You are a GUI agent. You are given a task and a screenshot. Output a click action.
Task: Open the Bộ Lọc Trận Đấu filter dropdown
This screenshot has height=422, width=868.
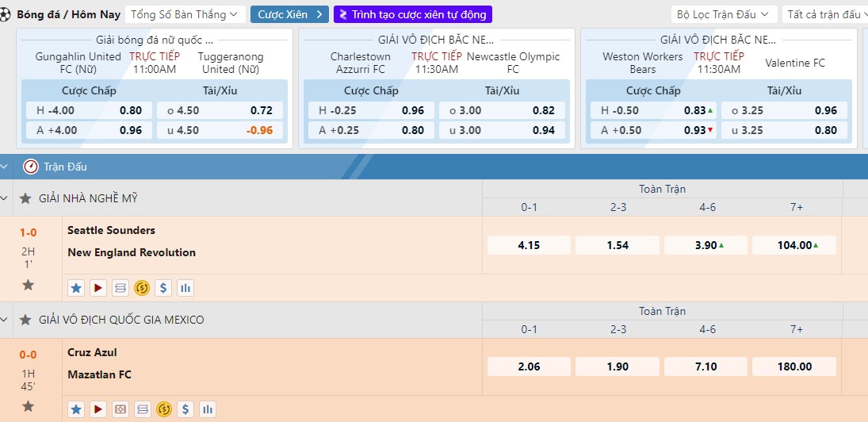pos(723,14)
